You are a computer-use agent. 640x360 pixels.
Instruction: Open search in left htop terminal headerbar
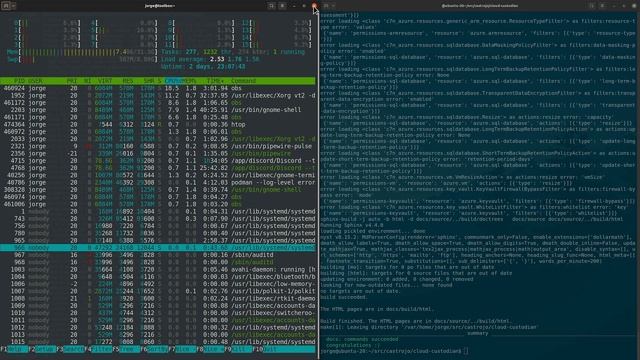tap(271, 6)
